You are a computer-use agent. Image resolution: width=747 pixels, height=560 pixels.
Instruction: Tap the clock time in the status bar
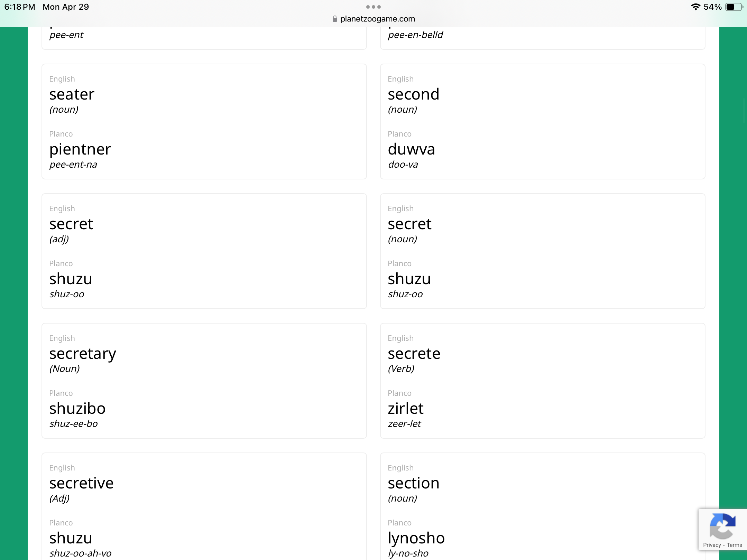click(x=20, y=7)
